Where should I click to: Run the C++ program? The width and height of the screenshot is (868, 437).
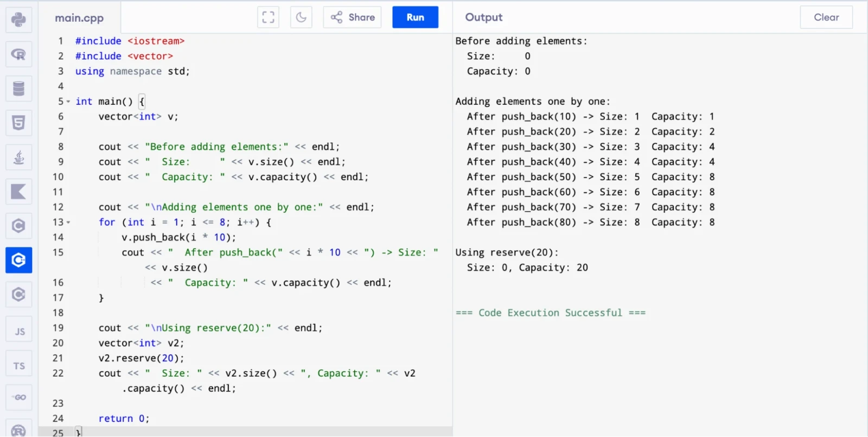pos(415,17)
